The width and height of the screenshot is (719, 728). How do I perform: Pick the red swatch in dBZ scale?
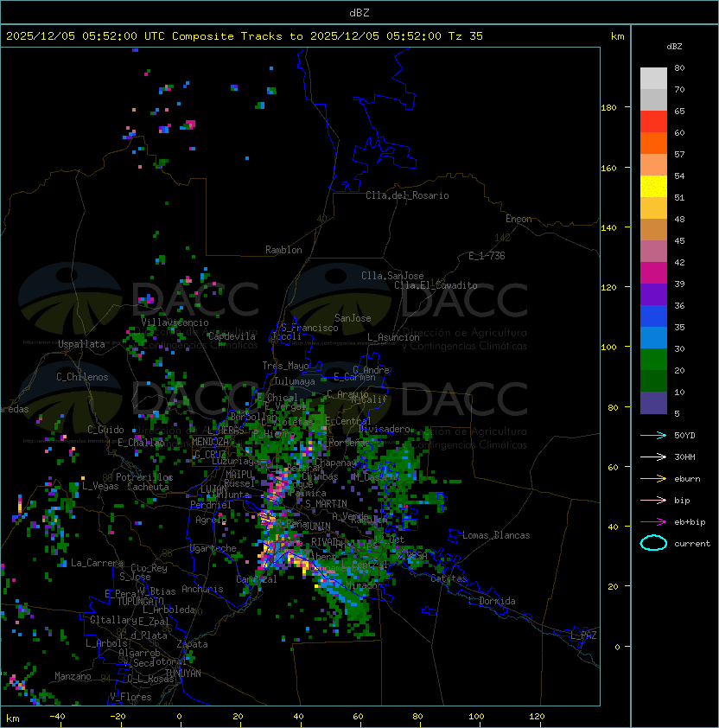pos(653,122)
